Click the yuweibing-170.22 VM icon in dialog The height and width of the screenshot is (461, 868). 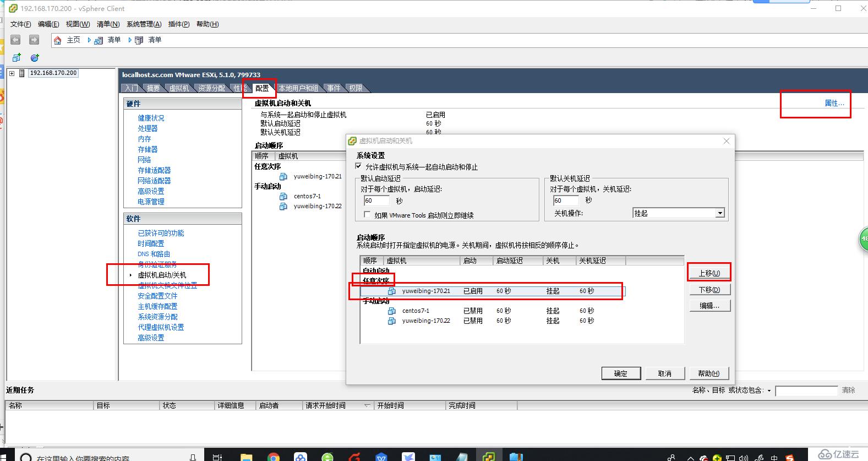pos(392,321)
